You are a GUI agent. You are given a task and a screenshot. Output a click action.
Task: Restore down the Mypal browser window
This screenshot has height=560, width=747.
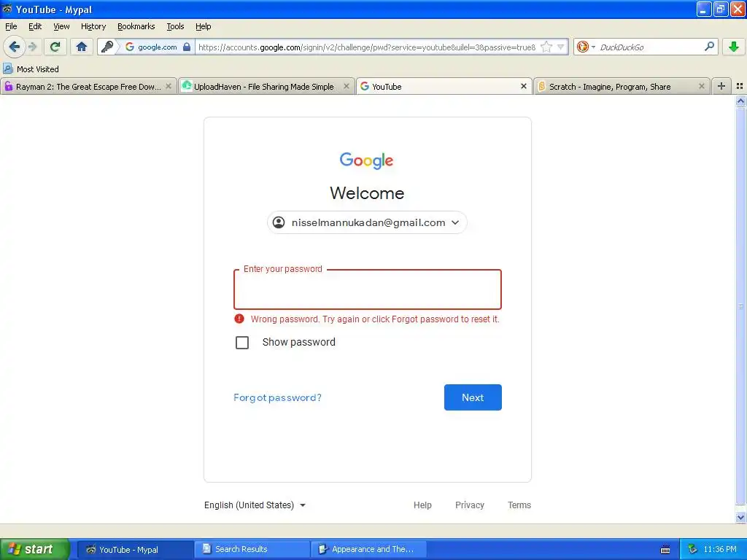[x=721, y=9]
